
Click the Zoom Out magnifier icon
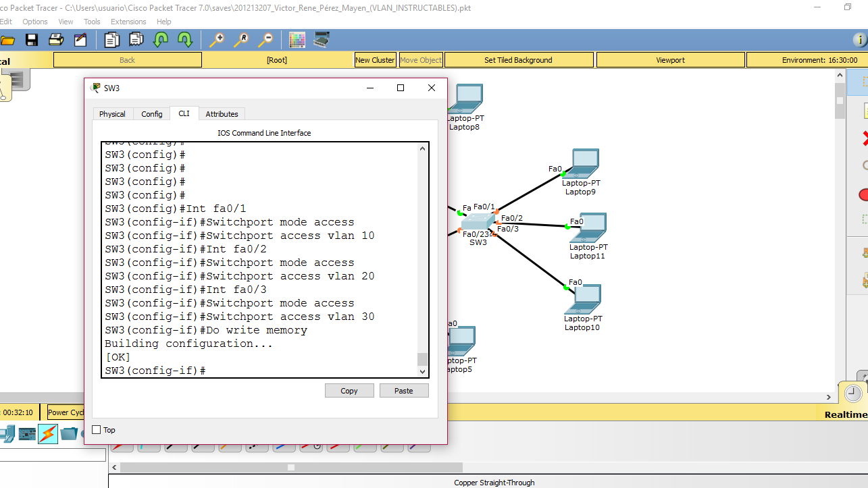pyautogui.click(x=265, y=40)
